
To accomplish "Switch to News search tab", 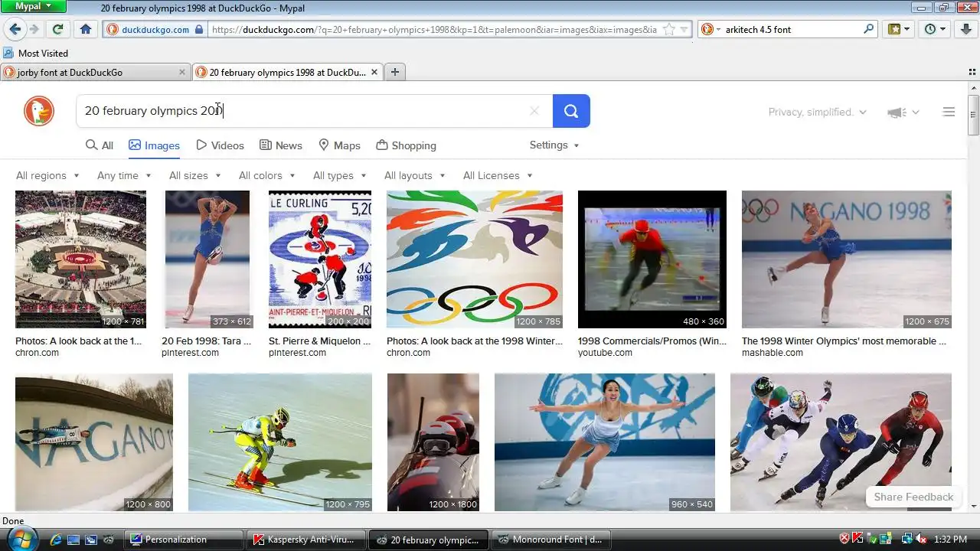I will coord(281,145).
